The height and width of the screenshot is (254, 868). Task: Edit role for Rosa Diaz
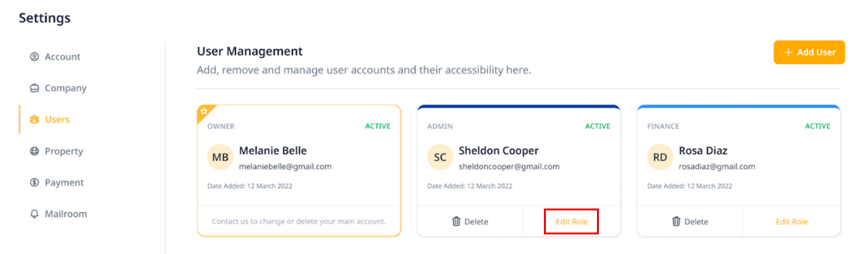[792, 222]
